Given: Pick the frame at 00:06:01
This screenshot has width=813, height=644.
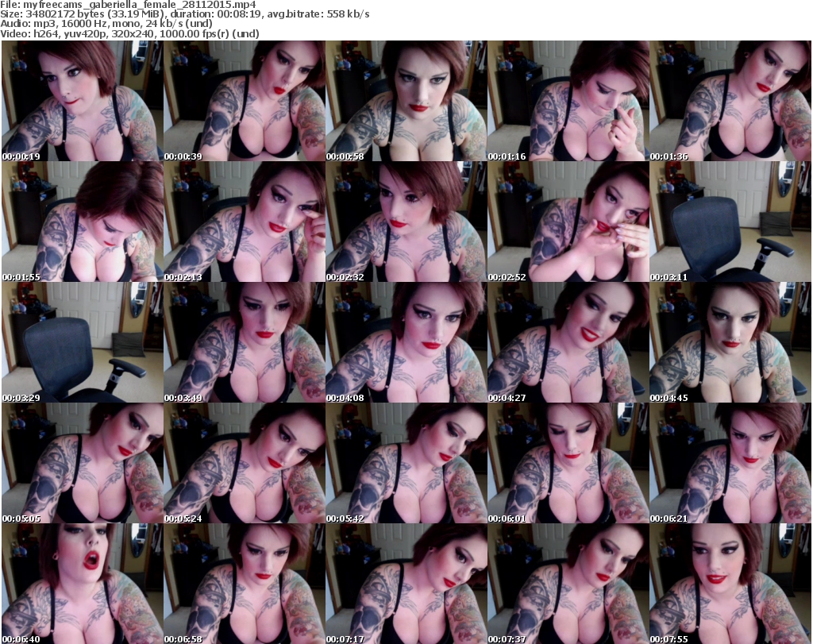Looking at the screenshot, I should coord(568,463).
